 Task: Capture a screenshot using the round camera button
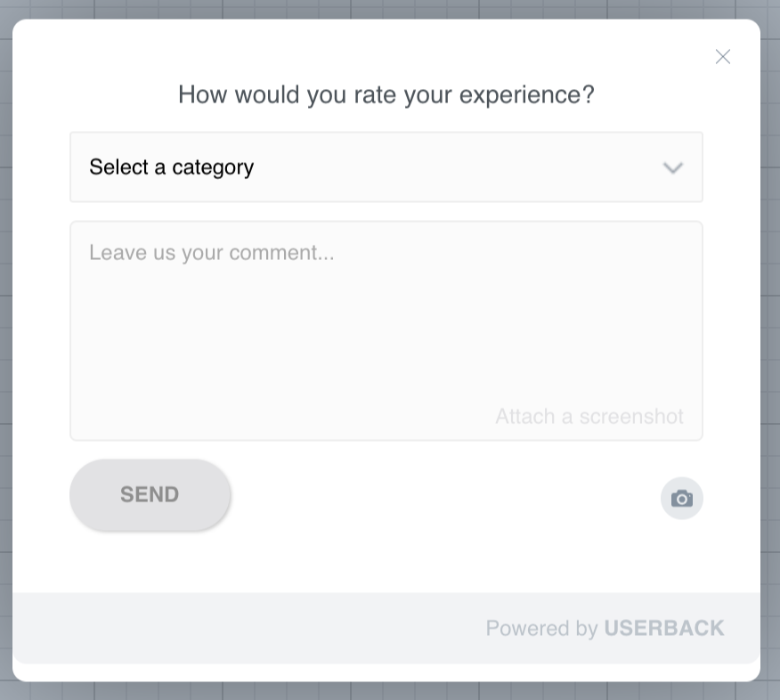click(681, 499)
